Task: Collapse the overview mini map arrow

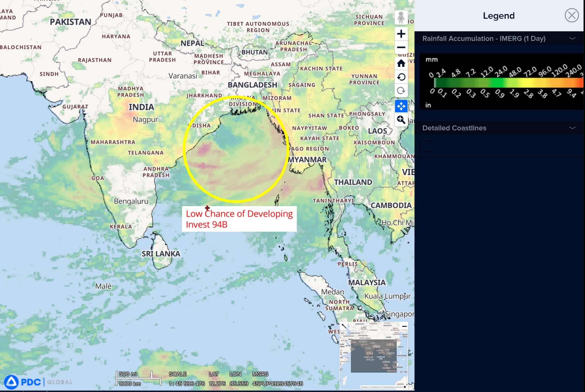Action: point(344,326)
